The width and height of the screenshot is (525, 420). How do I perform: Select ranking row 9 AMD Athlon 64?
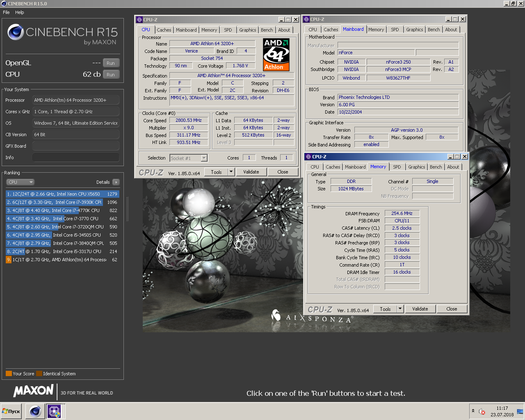[x=62, y=260]
